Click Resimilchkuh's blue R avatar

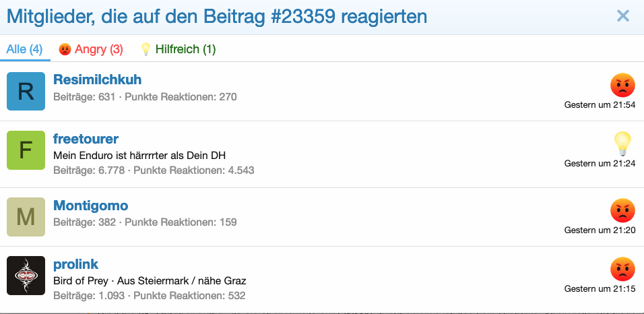tap(26, 91)
